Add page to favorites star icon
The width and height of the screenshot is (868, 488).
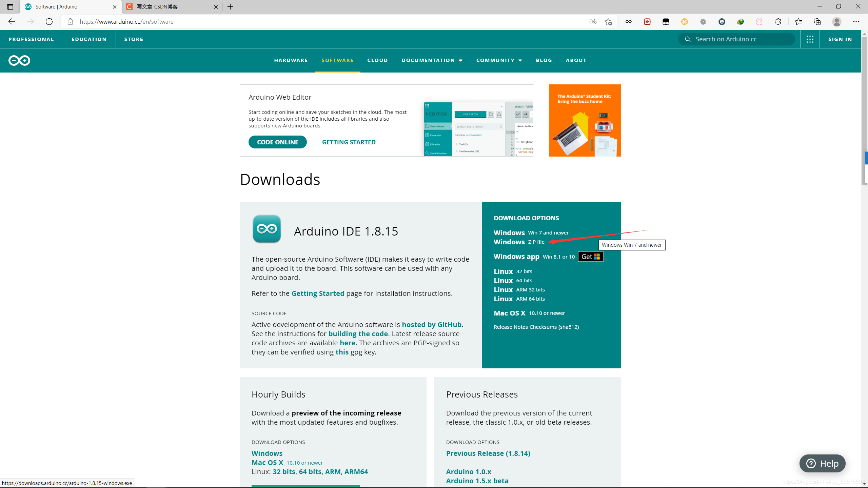click(x=608, y=22)
